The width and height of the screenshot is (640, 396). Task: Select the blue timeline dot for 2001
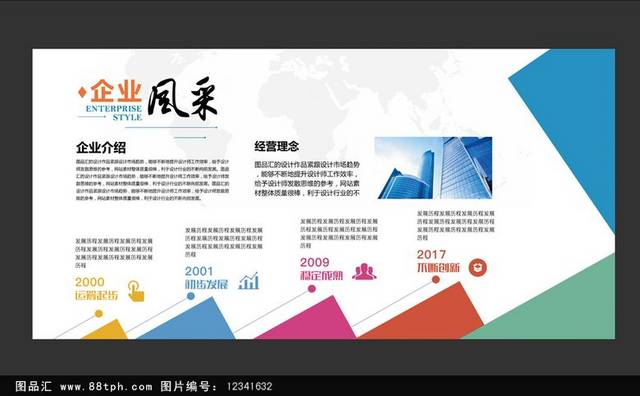tap(191, 296)
